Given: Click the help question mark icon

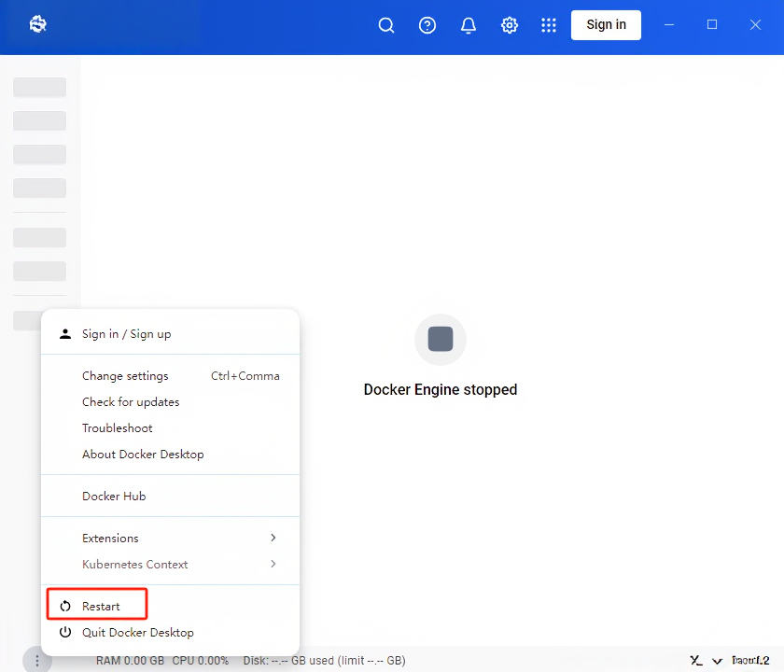Looking at the screenshot, I should [x=427, y=25].
